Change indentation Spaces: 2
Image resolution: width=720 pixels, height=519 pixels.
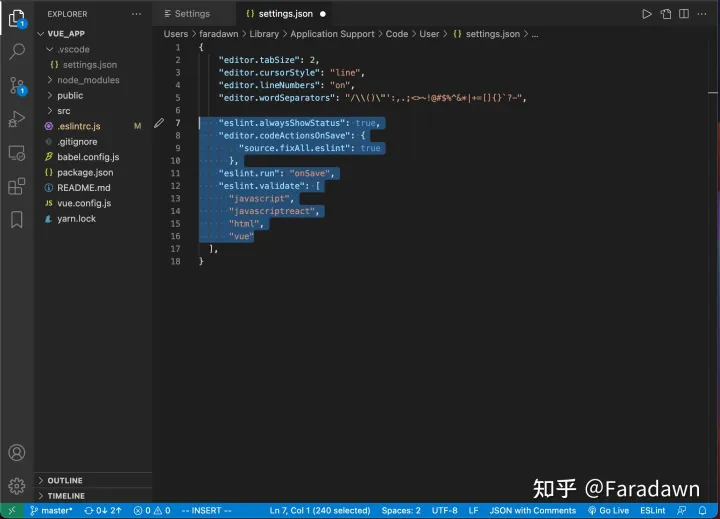(x=401, y=510)
